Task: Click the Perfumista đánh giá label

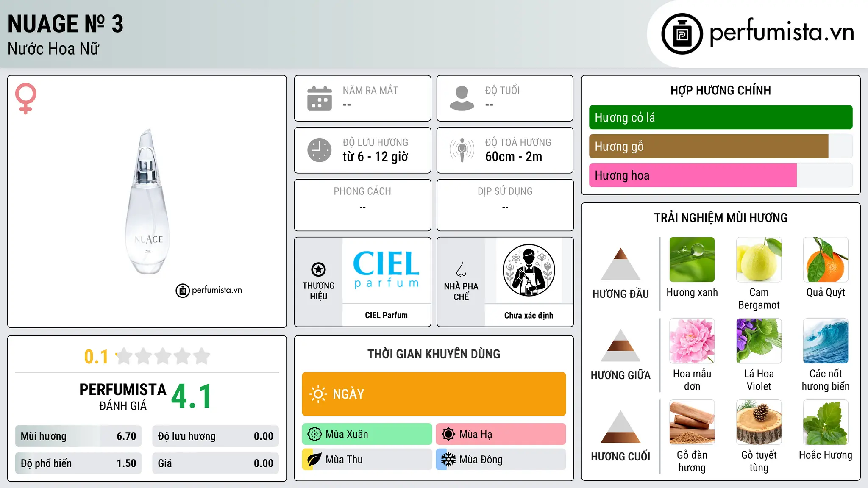Action: tap(123, 396)
